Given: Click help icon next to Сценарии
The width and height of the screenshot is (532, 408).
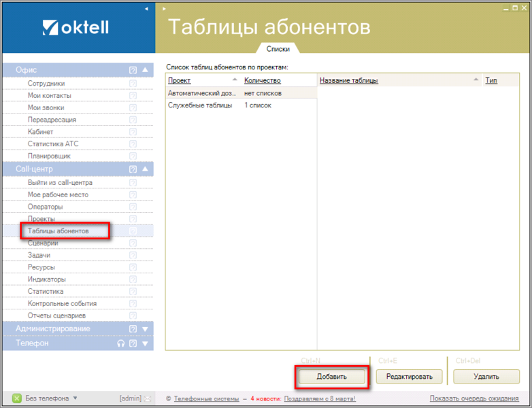Looking at the screenshot, I should click(x=133, y=243).
